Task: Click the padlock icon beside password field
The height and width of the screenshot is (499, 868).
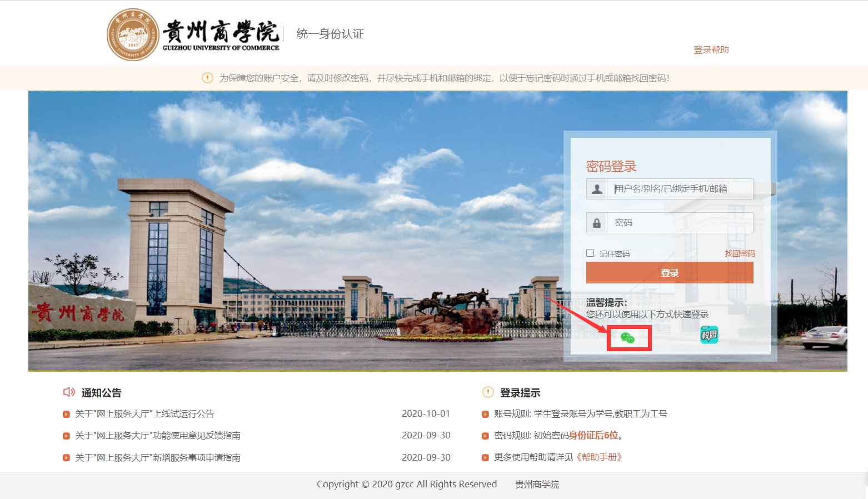Action: click(x=597, y=223)
